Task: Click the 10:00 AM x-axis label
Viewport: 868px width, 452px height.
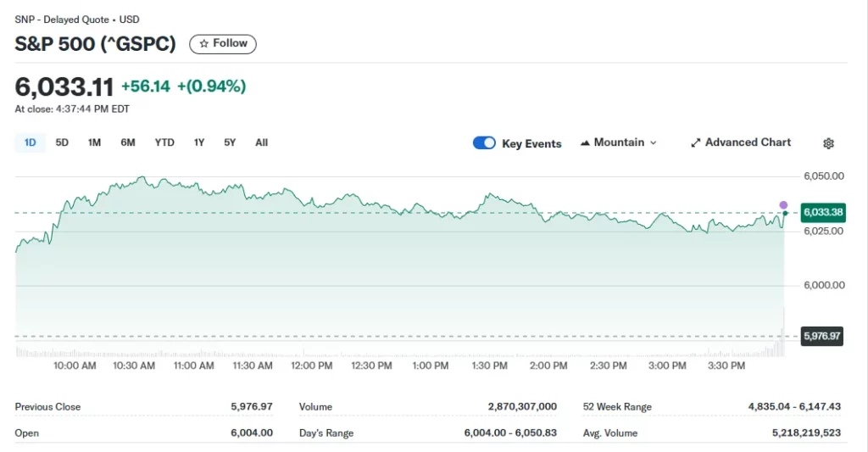Action: tap(75, 366)
